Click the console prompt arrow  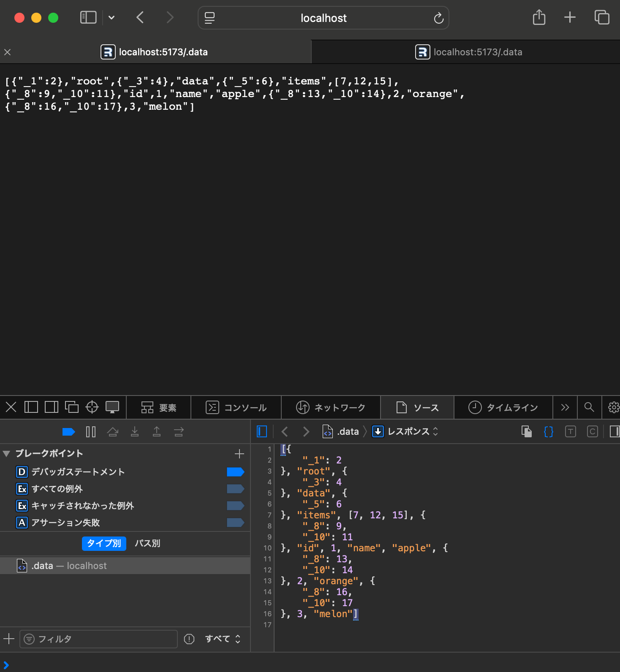(6, 665)
